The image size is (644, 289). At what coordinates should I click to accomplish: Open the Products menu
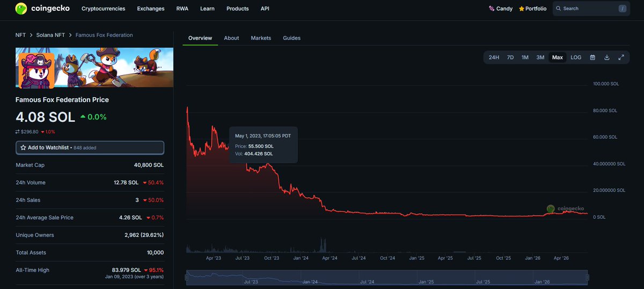pos(237,9)
